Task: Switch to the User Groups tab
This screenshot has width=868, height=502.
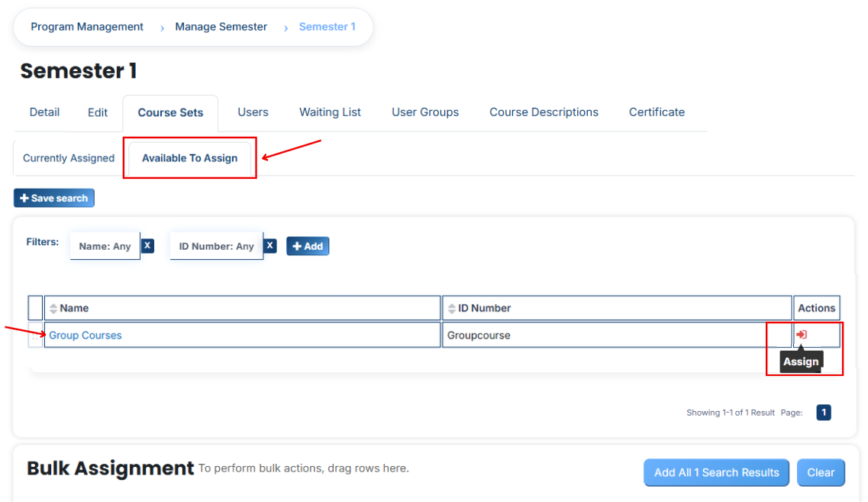Action: 425,112
